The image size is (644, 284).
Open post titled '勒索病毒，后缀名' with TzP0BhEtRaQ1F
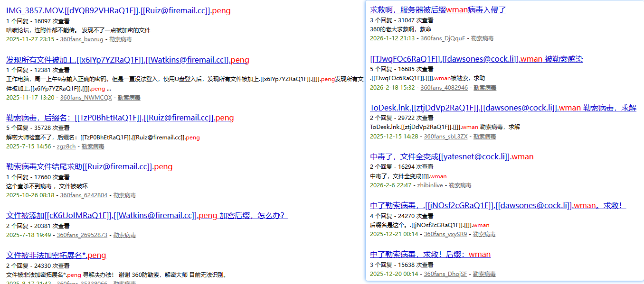(120, 118)
